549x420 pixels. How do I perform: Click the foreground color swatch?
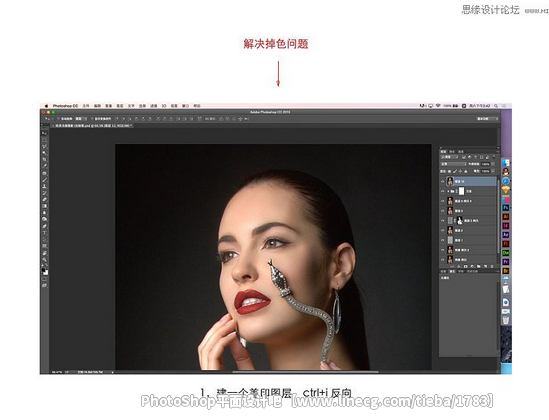(x=43, y=270)
